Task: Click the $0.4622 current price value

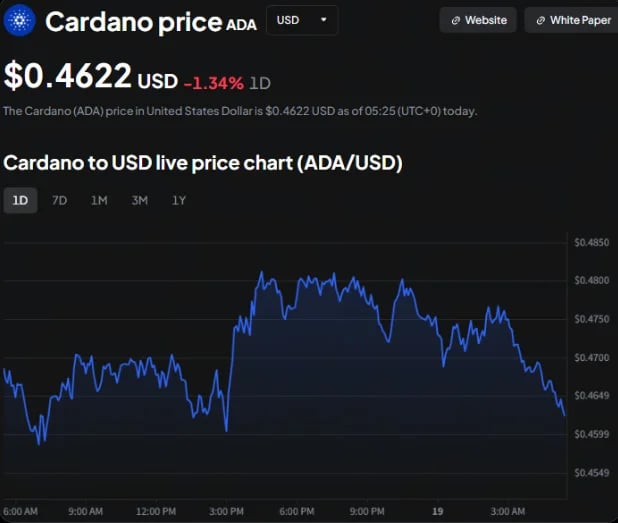Action: (67, 76)
